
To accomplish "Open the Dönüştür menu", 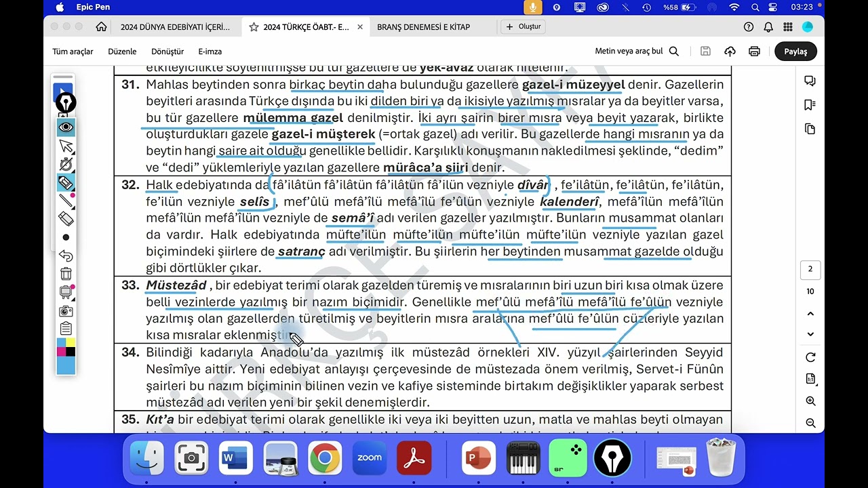I will coord(167,52).
